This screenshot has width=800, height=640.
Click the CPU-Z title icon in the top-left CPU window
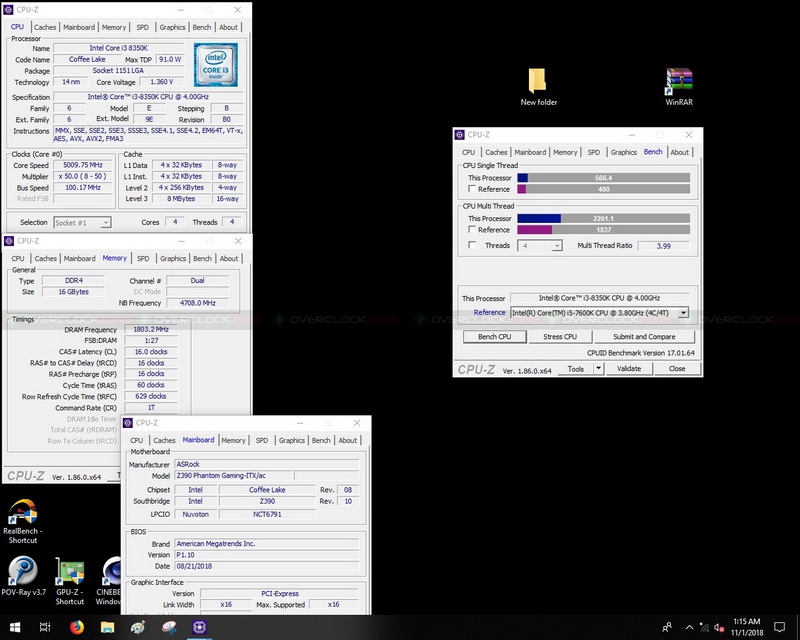(x=8, y=10)
